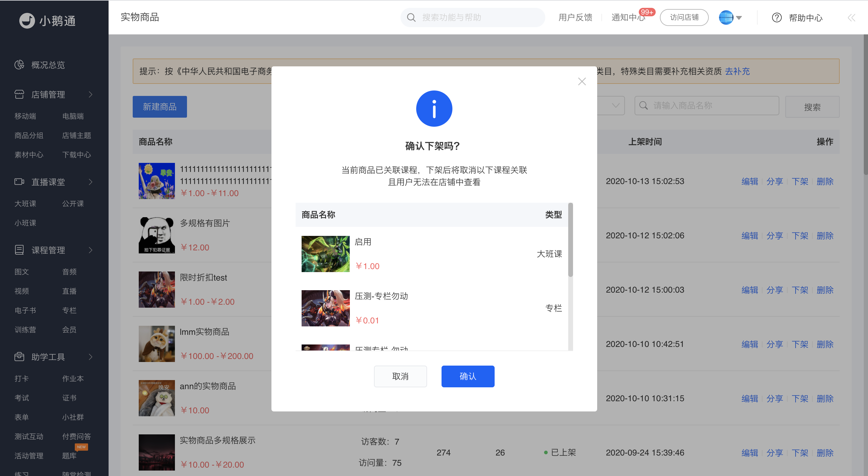The image size is (868, 476).
Task: Click 删除 for the 2020-10-10 10:42:51 row
Action: [825, 344]
